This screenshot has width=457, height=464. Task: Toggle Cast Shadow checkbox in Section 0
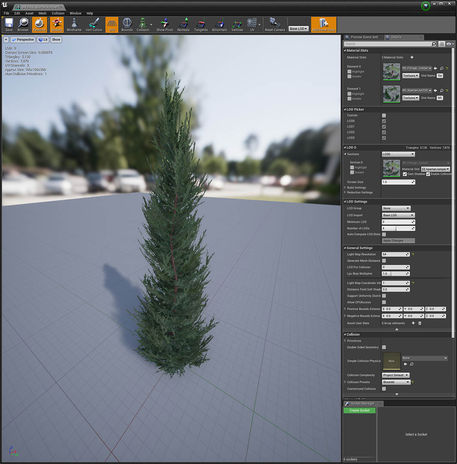(405, 174)
